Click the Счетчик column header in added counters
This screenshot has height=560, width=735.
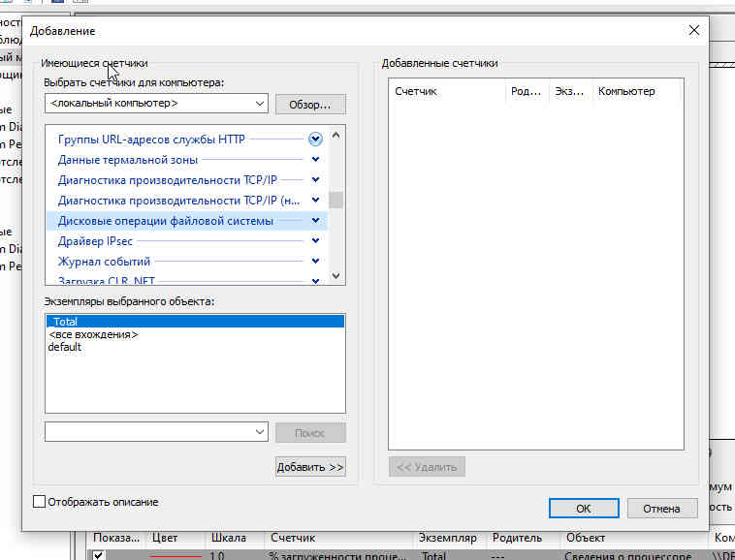[448, 91]
